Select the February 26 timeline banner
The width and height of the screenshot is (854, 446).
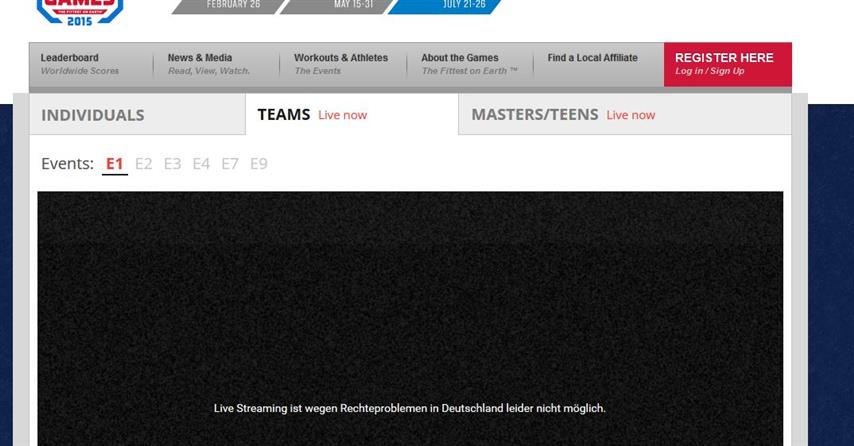229,6
